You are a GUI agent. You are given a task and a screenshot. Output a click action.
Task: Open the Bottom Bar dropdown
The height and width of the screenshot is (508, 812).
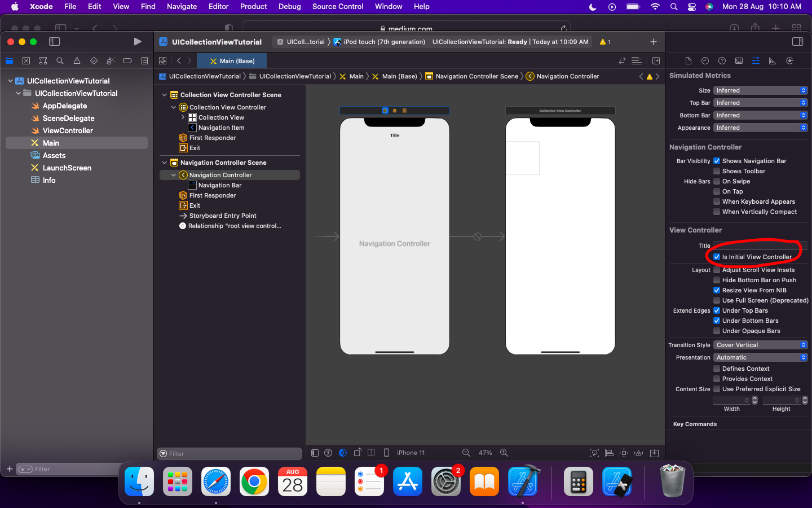pyautogui.click(x=760, y=115)
